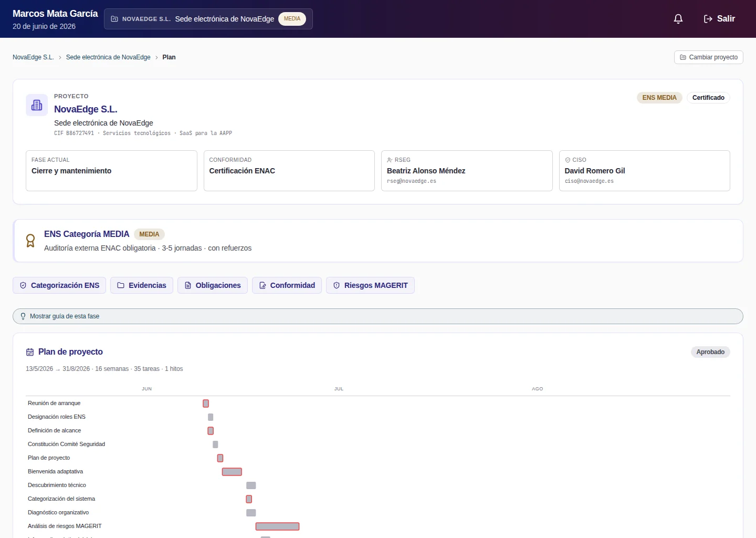Image resolution: width=756 pixels, height=538 pixels.
Task: Select the Plan de proyecto task Gantt bar
Action: click(220, 458)
